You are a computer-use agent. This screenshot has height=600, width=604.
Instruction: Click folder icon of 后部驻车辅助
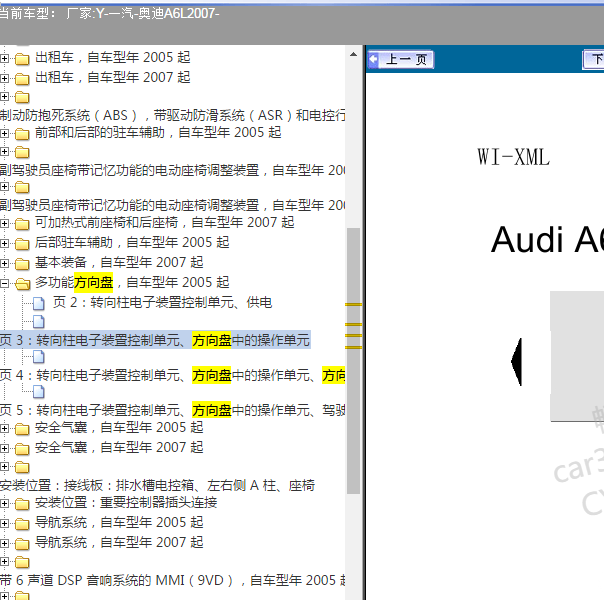point(22,244)
